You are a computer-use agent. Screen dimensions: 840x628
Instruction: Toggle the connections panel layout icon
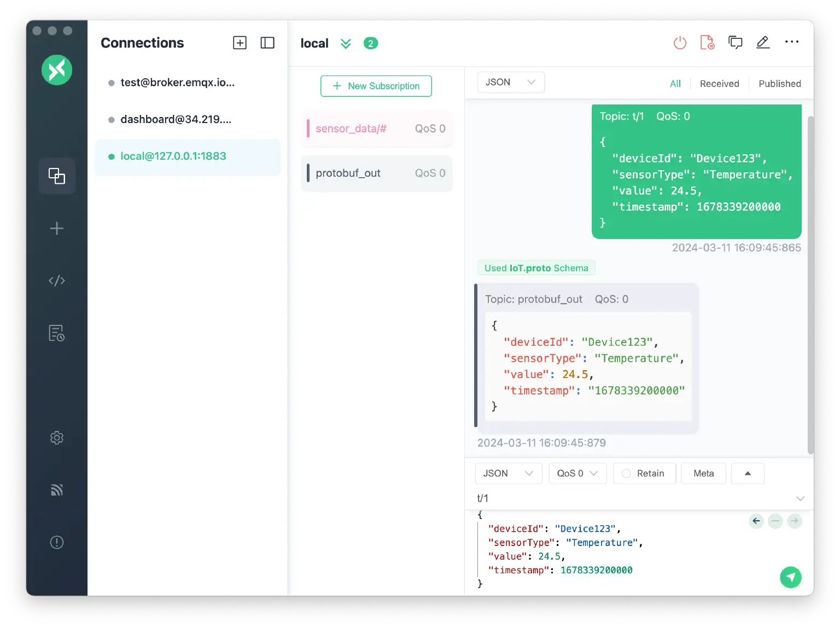click(x=267, y=43)
